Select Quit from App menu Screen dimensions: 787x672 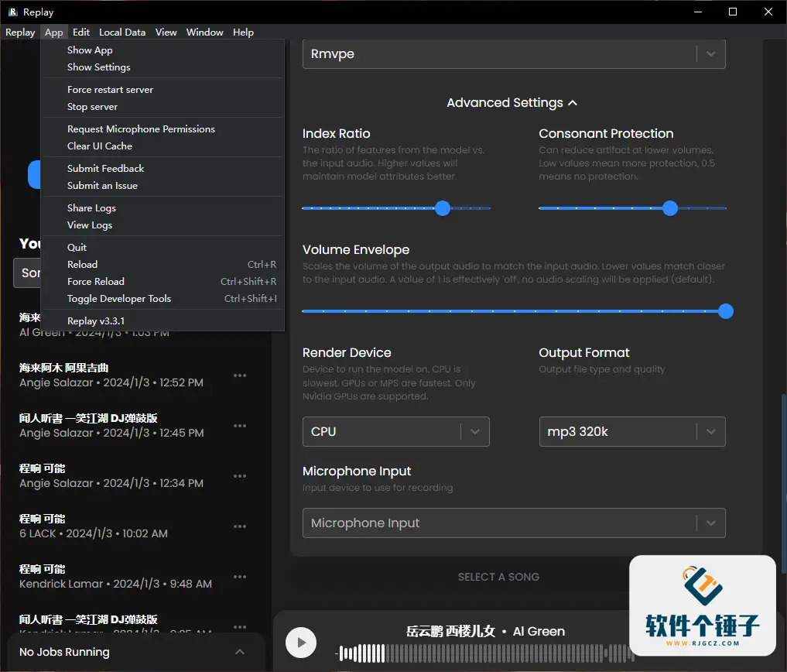pyautogui.click(x=163, y=247)
